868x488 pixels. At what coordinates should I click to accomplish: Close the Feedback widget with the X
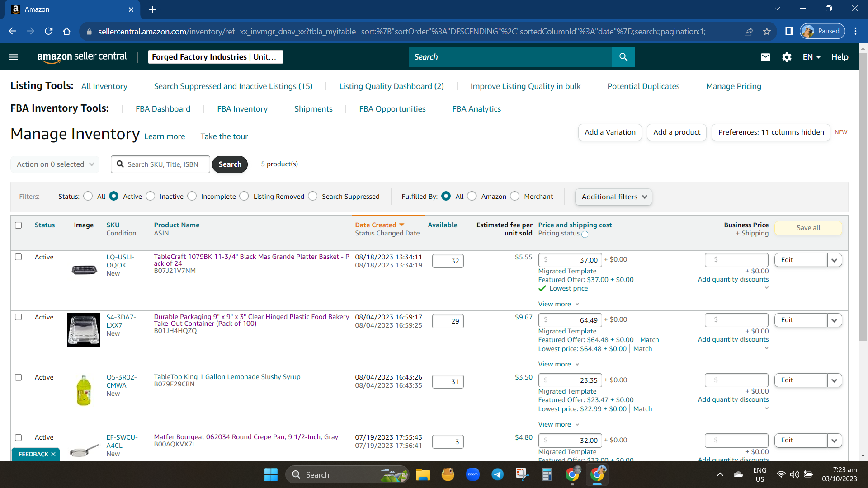tap(53, 454)
